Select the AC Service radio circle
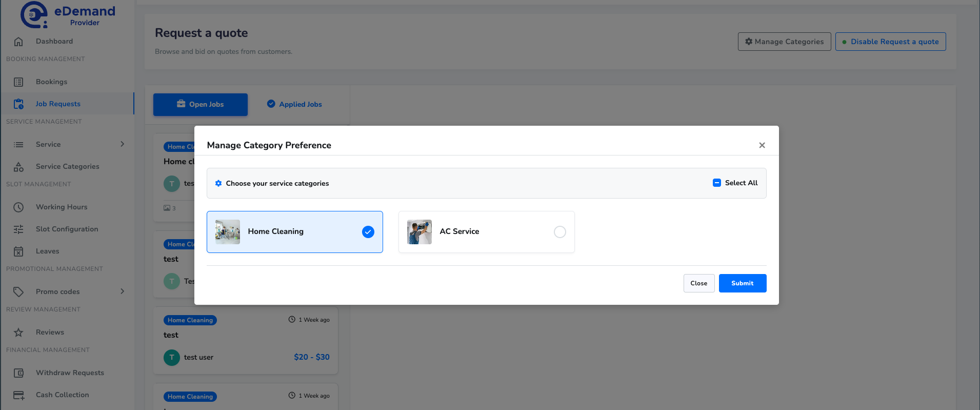 (x=560, y=232)
